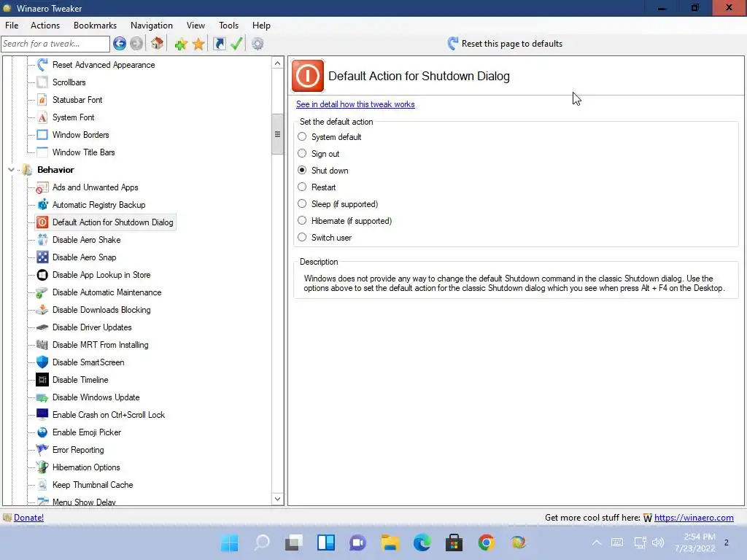This screenshot has height=560, width=747.
Task: Click the tree scrollbar up arrow
Action: (x=277, y=63)
